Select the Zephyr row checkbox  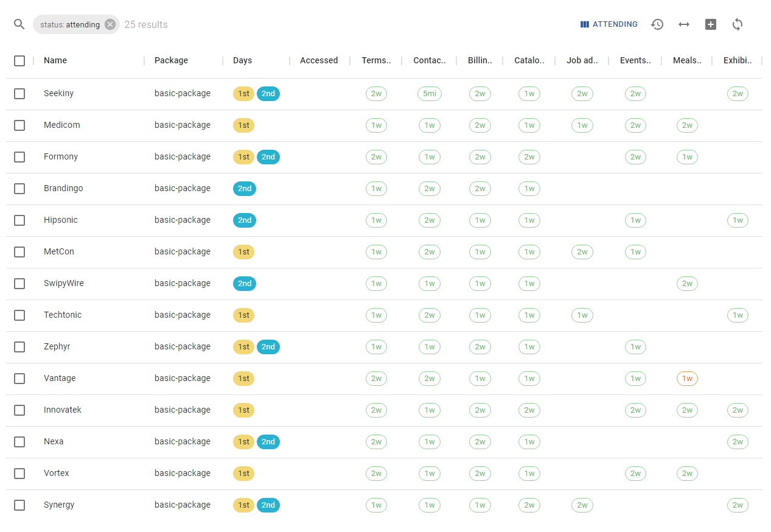19,347
